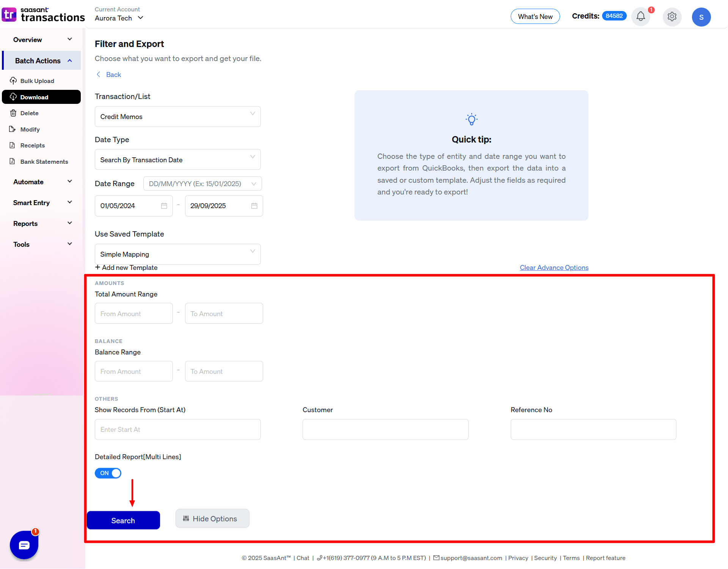
Task: Turn off the Detailed Report toggle
Action: (x=108, y=473)
